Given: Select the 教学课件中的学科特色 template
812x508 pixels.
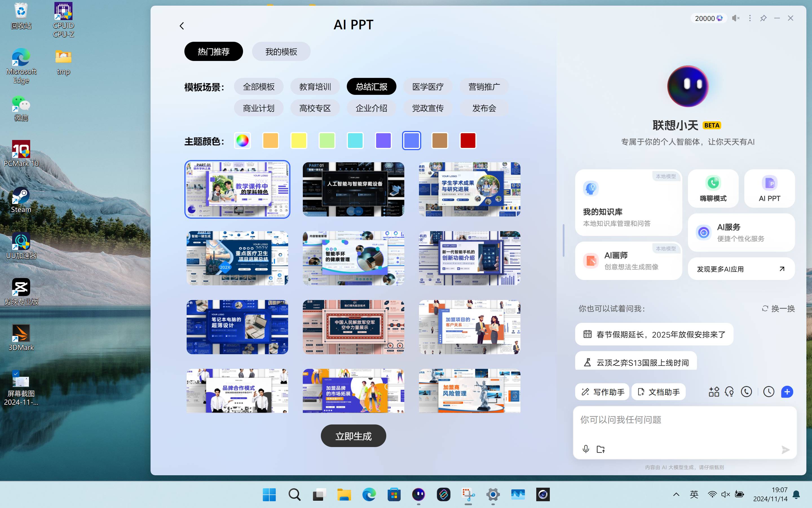Looking at the screenshot, I should pyautogui.click(x=237, y=189).
